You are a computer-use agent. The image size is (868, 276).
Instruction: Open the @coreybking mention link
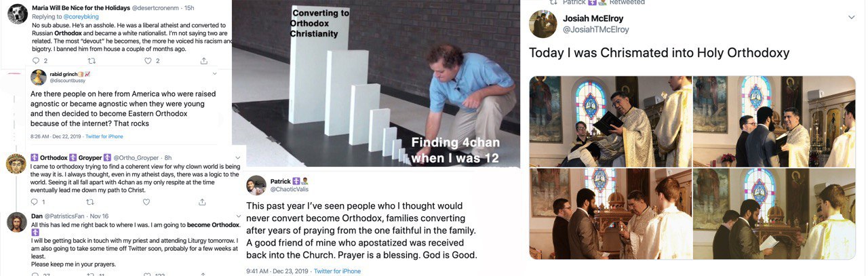(x=75, y=15)
